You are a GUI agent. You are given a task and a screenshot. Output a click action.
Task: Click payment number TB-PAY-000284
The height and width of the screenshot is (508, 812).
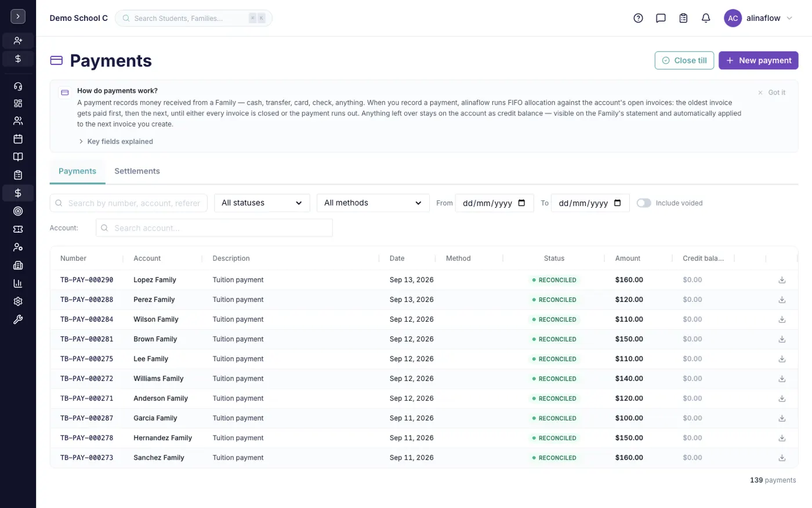(x=87, y=319)
